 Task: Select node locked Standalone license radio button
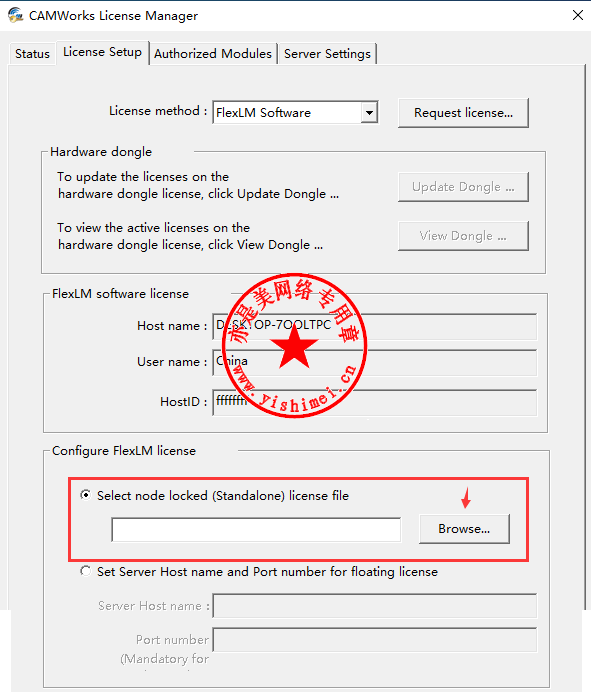pos(86,495)
